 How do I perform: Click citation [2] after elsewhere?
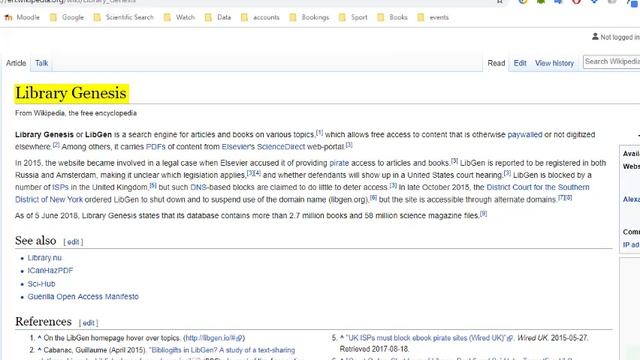point(56,144)
